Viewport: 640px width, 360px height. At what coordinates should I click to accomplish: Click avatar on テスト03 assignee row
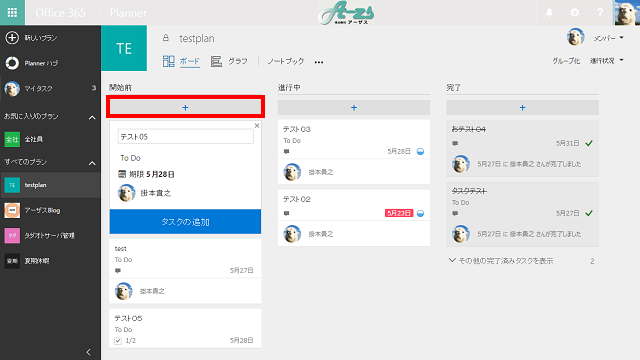(292, 172)
